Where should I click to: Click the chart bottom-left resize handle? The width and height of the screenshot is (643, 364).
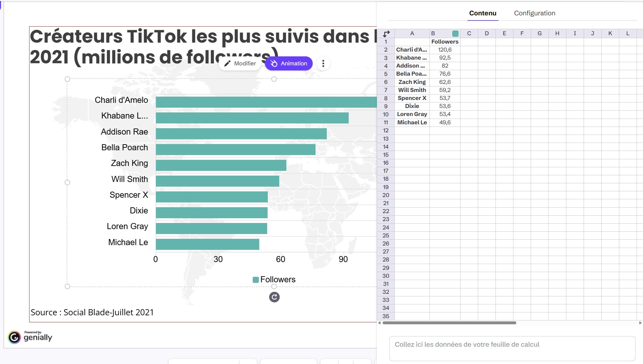point(67,286)
